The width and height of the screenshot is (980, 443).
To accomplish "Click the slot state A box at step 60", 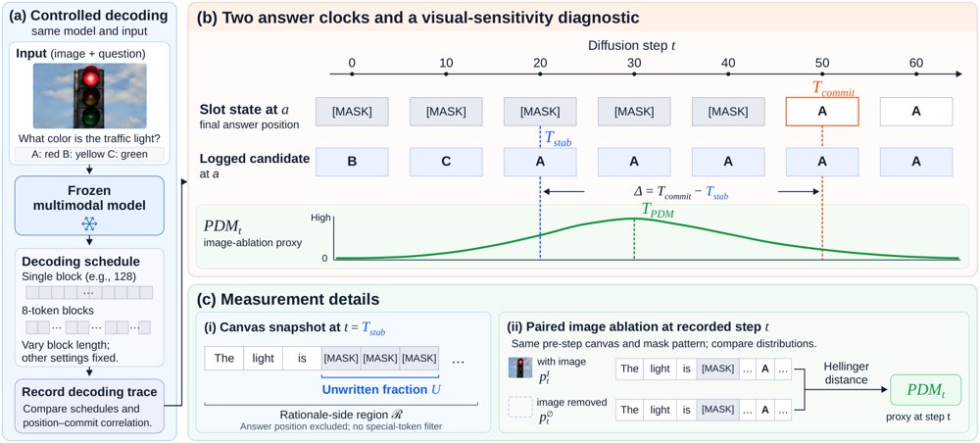I will coord(916,112).
